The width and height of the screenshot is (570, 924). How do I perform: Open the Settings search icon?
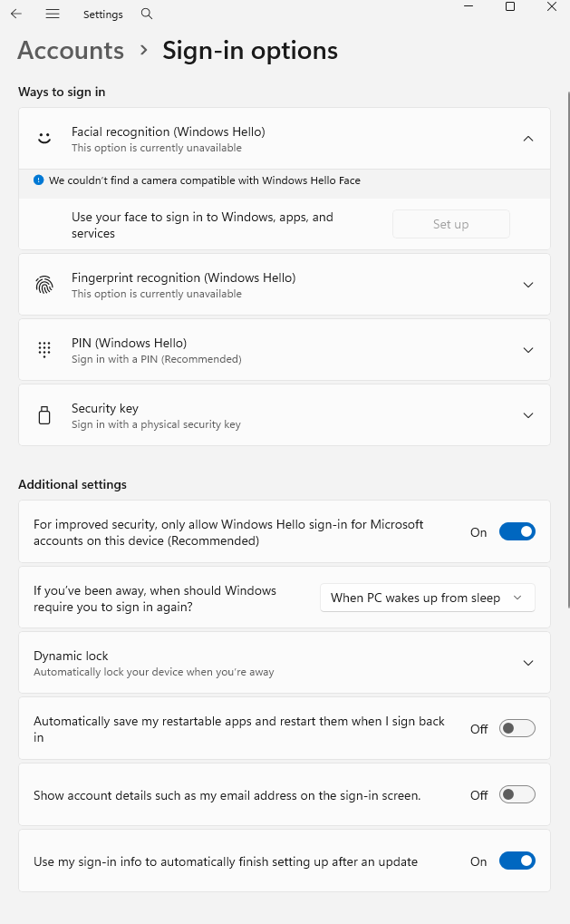point(147,14)
